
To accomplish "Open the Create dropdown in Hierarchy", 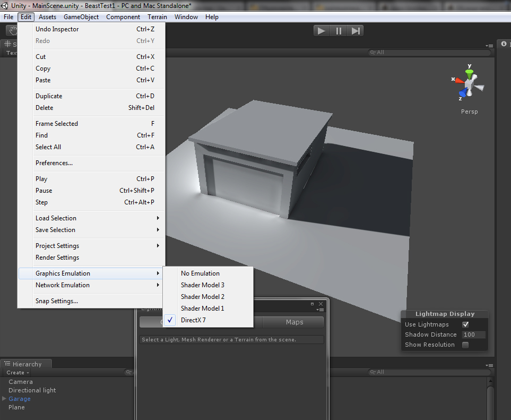I will pyautogui.click(x=18, y=372).
